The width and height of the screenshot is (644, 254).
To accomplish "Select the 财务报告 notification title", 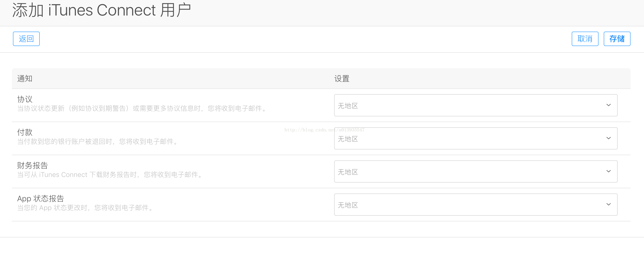I will (x=33, y=165).
